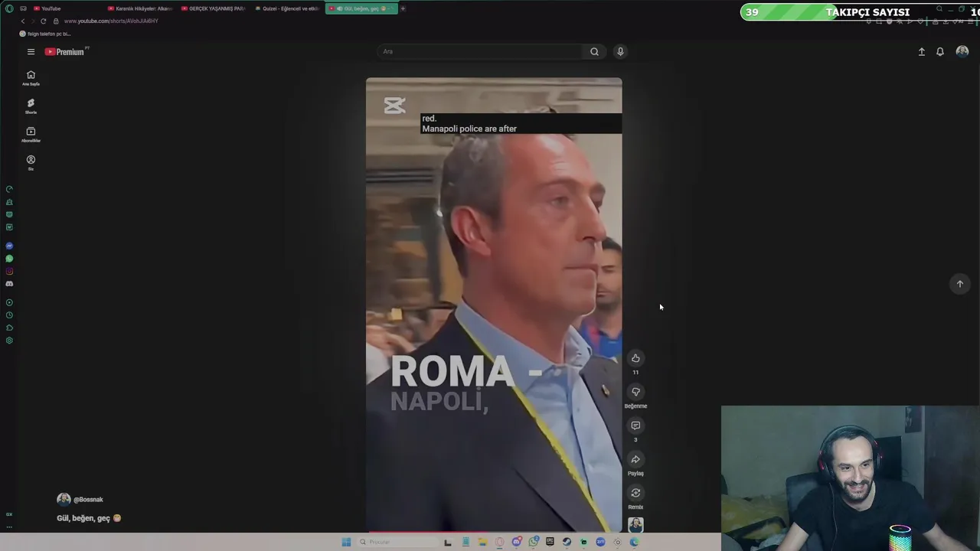Open Epic Games launcher from taskbar

tap(550, 542)
